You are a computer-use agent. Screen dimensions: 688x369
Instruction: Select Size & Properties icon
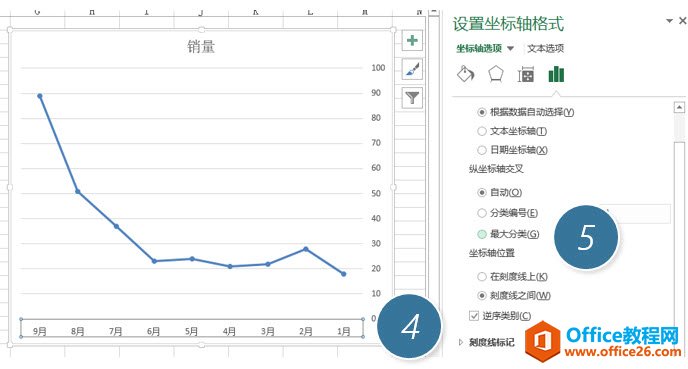tap(526, 75)
